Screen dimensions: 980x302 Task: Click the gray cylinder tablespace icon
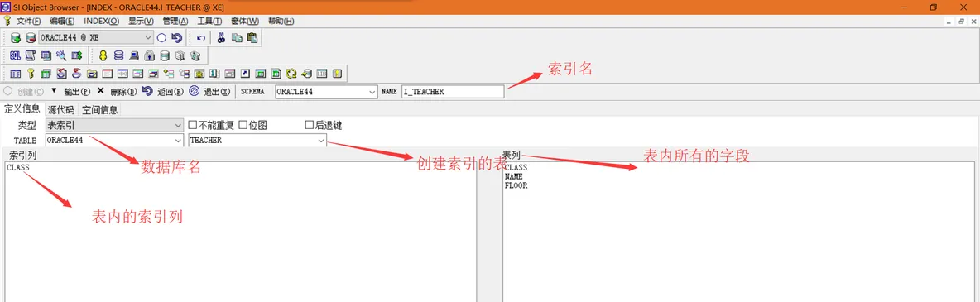[165, 55]
